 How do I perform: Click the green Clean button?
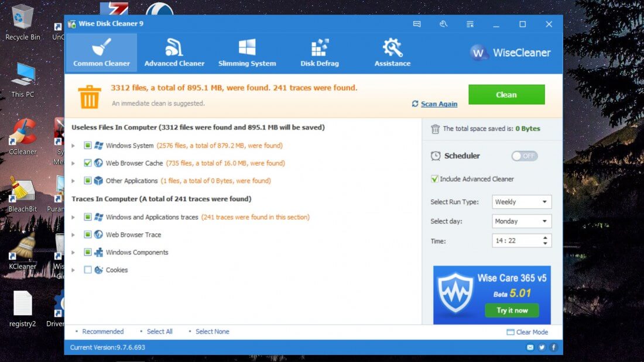pyautogui.click(x=506, y=94)
